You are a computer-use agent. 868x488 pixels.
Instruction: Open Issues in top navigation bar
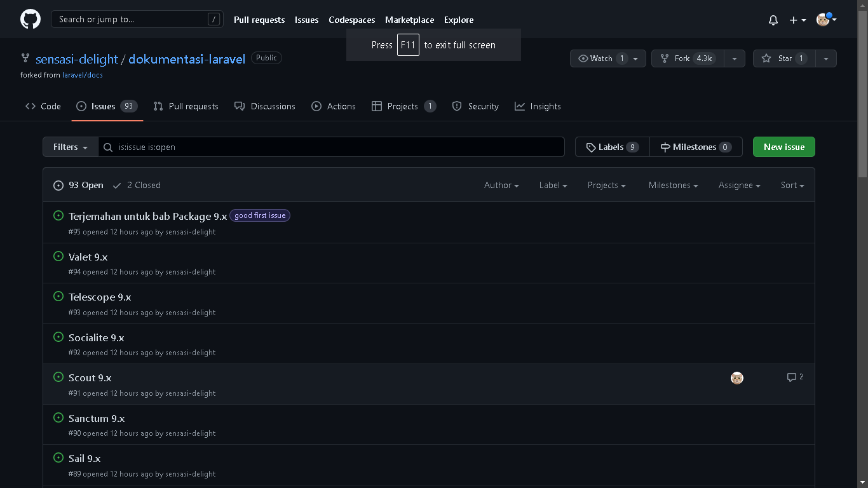click(306, 20)
